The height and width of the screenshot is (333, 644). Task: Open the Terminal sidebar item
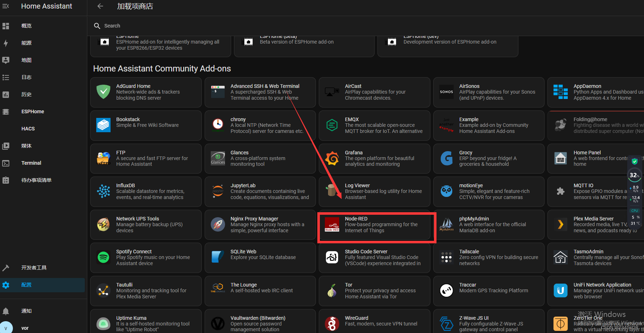[43, 163]
